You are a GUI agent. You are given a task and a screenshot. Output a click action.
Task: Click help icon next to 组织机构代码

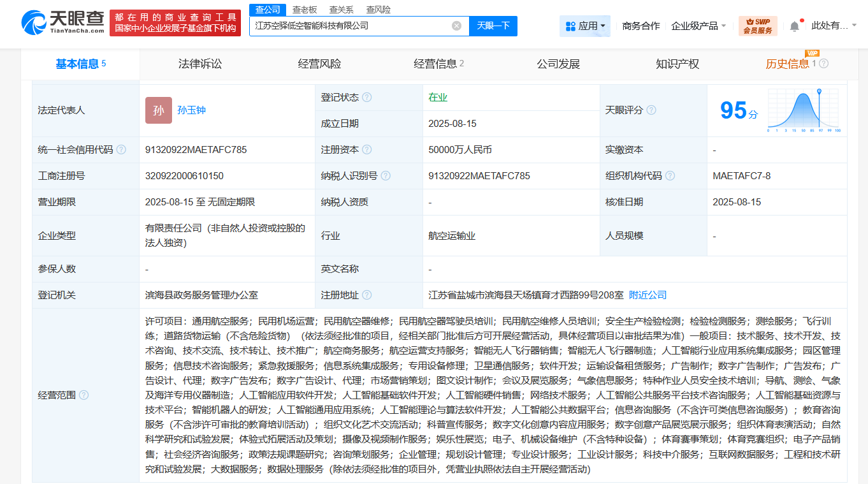pos(670,176)
